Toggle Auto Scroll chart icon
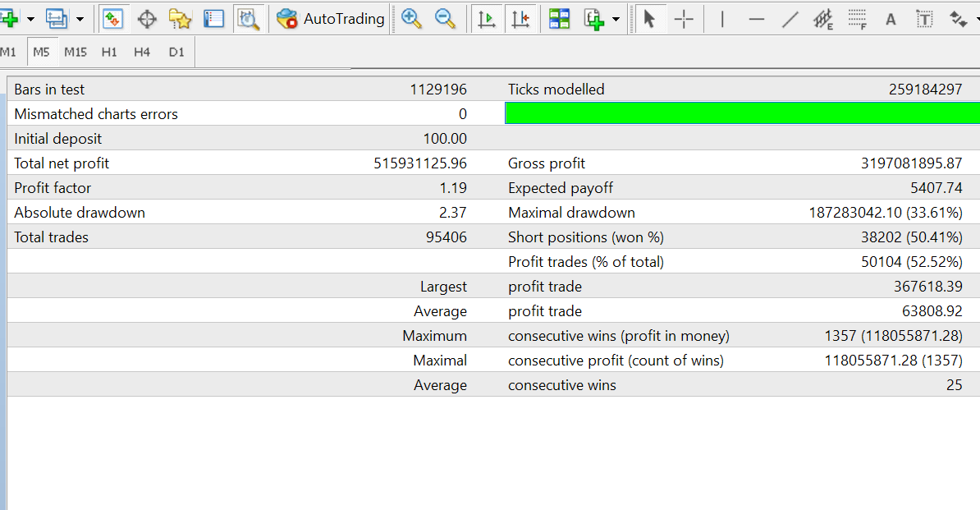This screenshot has width=980, height=510. click(x=487, y=19)
